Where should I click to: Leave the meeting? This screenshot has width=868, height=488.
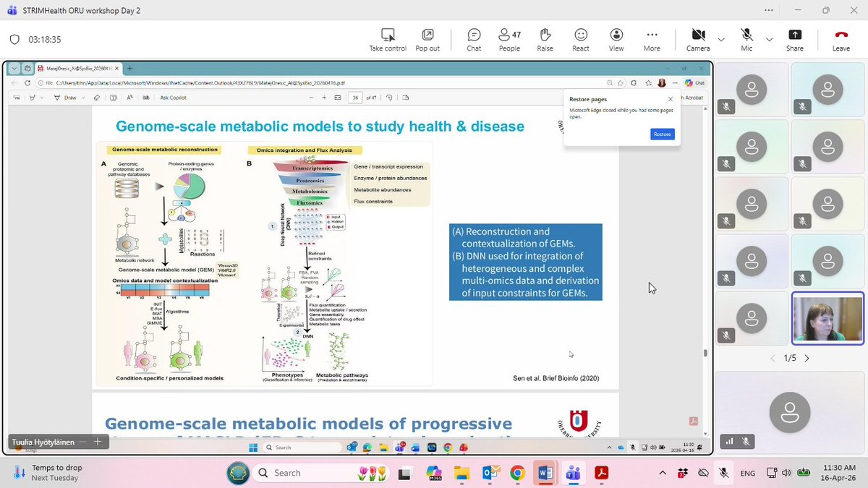pyautogui.click(x=841, y=40)
